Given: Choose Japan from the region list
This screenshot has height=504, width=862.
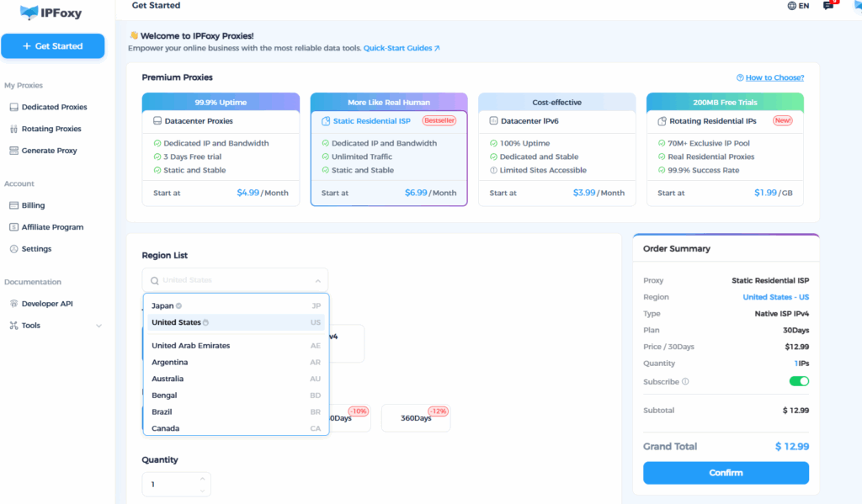Looking at the screenshot, I should pos(162,306).
